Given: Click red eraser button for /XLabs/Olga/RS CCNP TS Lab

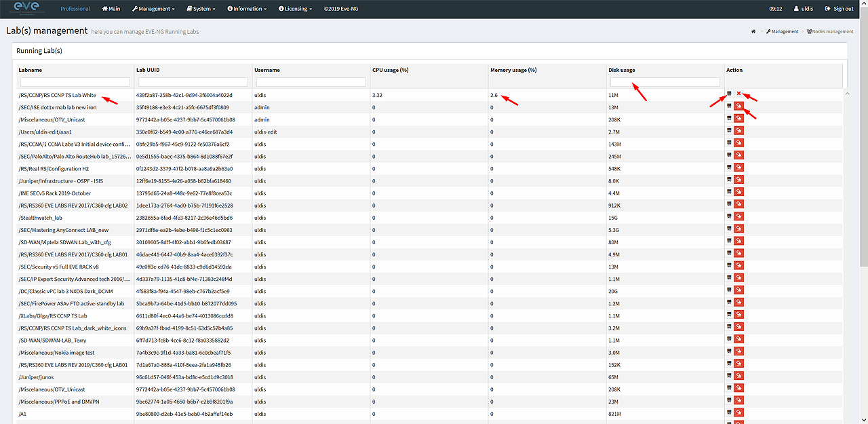Looking at the screenshot, I should (739, 313).
